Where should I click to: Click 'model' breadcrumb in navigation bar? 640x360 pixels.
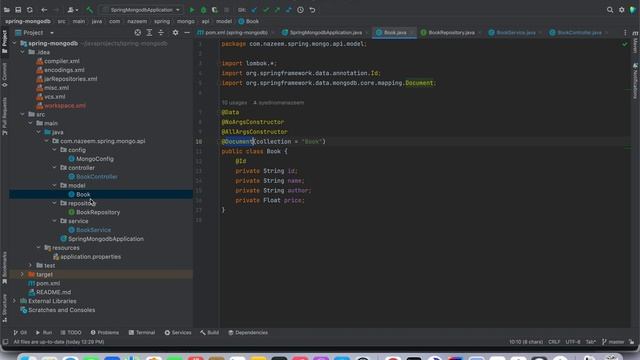[x=224, y=21]
